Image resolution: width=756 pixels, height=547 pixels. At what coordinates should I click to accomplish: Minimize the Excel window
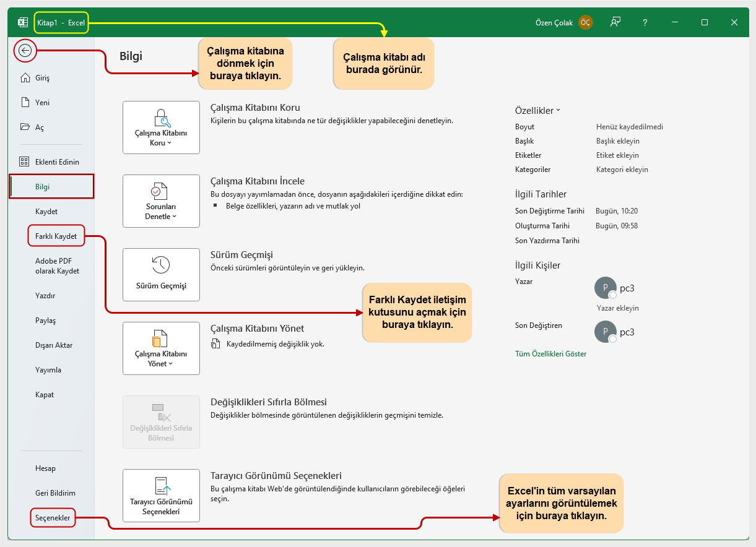tap(675, 22)
